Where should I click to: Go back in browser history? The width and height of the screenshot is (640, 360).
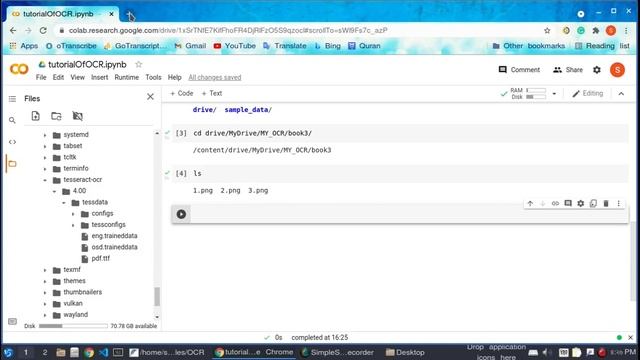tap(13, 31)
